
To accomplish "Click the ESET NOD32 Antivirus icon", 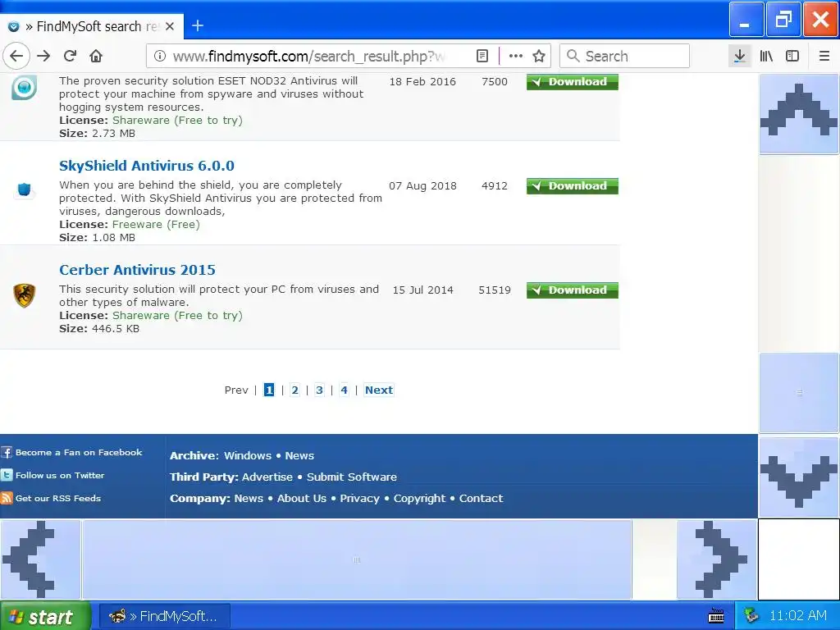I will pyautogui.click(x=24, y=87).
